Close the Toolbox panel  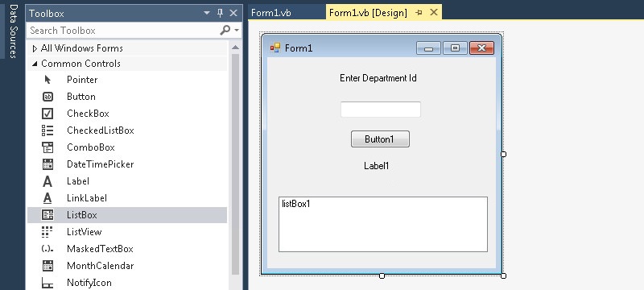pyautogui.click(x=233, y=13)
